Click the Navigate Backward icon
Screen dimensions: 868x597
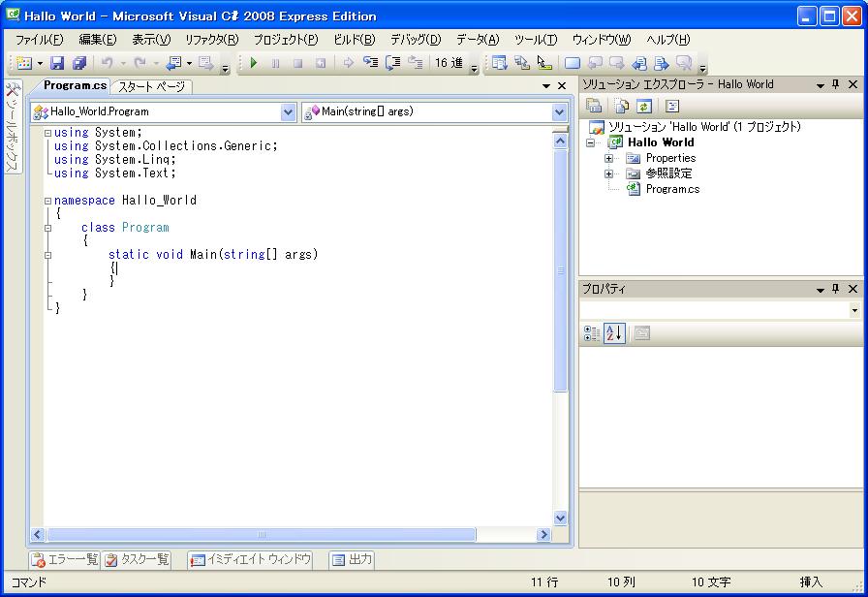click(x=173, y=63)
